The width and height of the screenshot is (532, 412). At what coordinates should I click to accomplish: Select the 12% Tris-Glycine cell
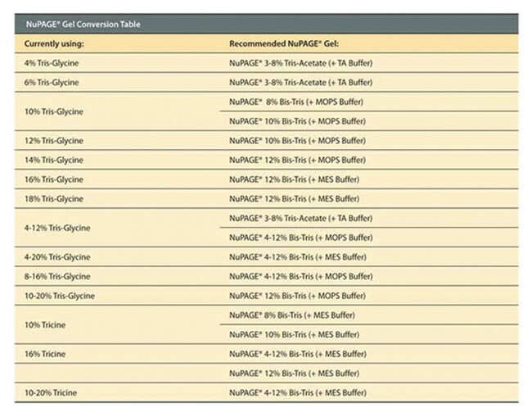(56, 140)
